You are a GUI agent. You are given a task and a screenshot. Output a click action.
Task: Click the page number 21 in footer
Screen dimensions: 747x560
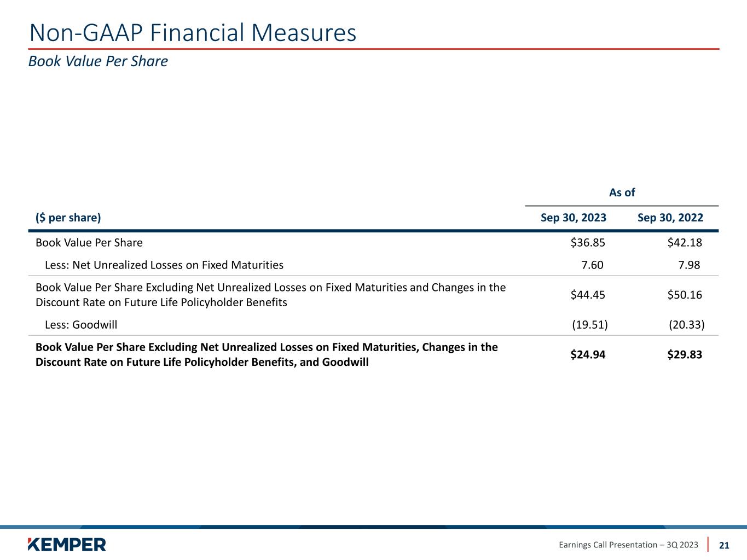724,545
